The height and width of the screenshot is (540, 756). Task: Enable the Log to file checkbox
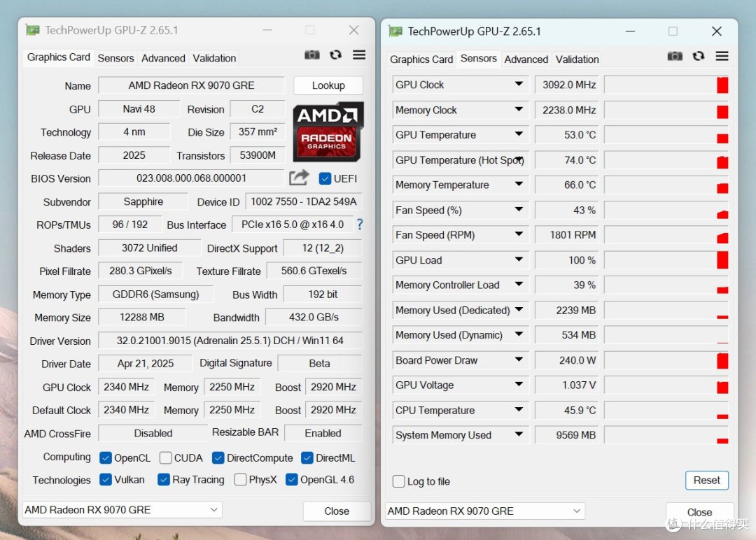click(399, 481)
